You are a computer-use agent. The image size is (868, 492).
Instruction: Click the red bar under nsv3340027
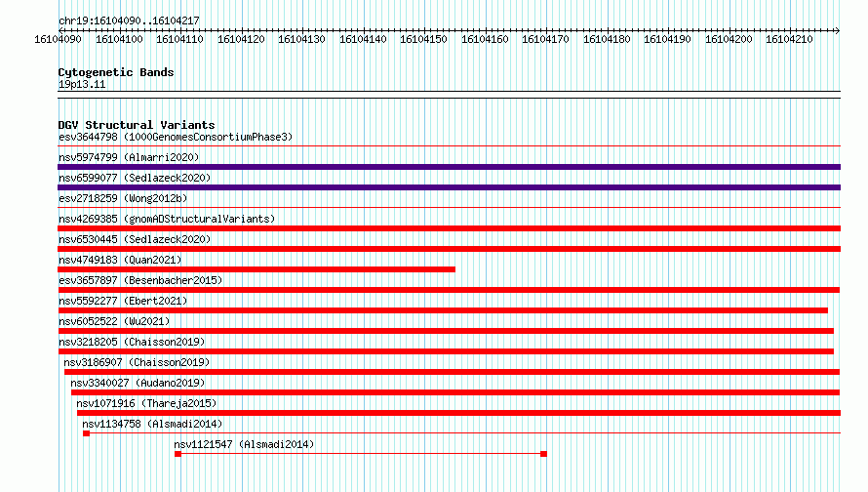(x=455, y=392)
